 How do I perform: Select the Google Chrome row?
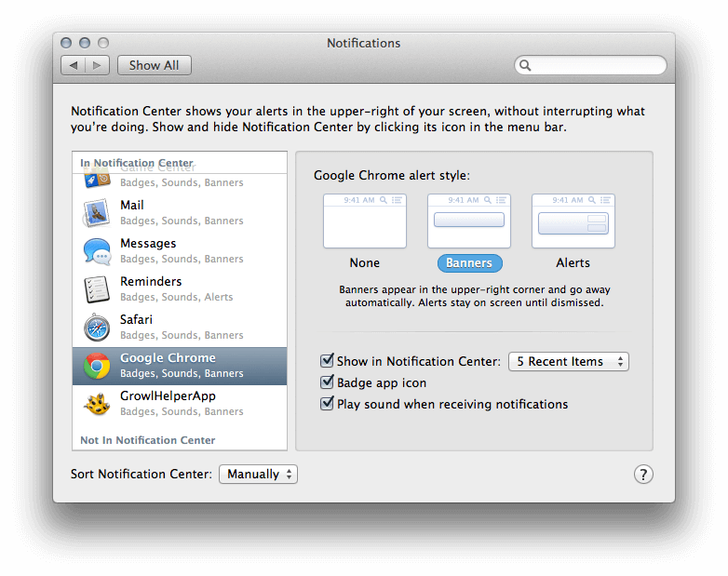(180, 366)
